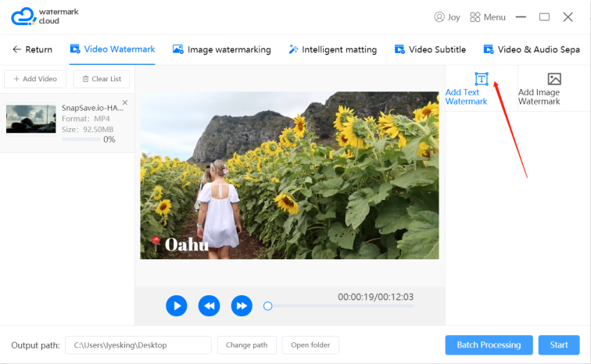Click the Clear List button

102,79
